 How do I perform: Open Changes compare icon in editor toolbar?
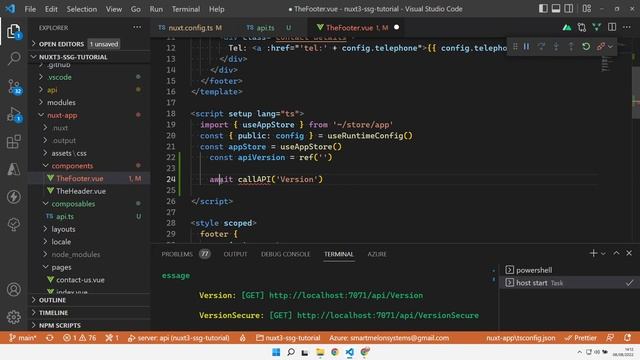(582, 28)
